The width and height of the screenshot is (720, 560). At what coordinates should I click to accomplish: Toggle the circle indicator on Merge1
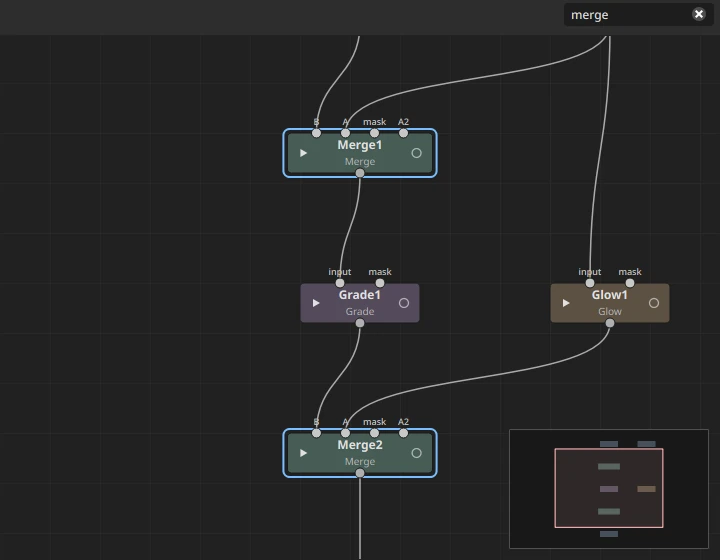[416, 153]
